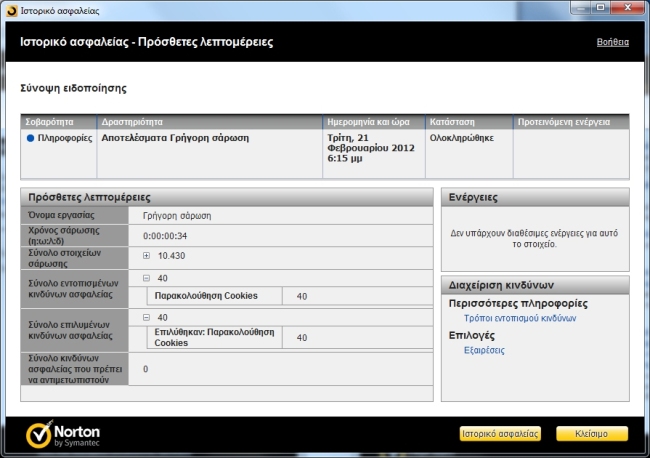The height and width of the screenshot is (458, 650).
Task: Maximize the Ιστορικό ασφαλείας window
Action: pos(601,7)
